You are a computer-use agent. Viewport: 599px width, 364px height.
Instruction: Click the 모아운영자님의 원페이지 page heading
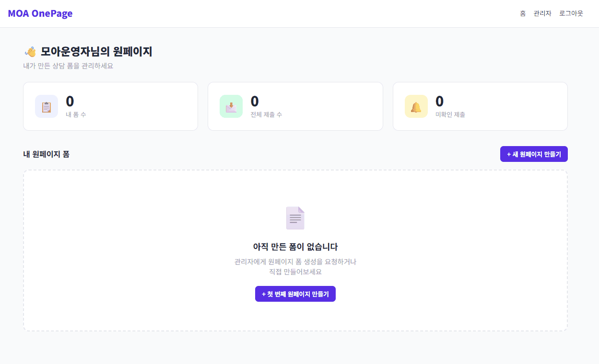coord(96,52)
